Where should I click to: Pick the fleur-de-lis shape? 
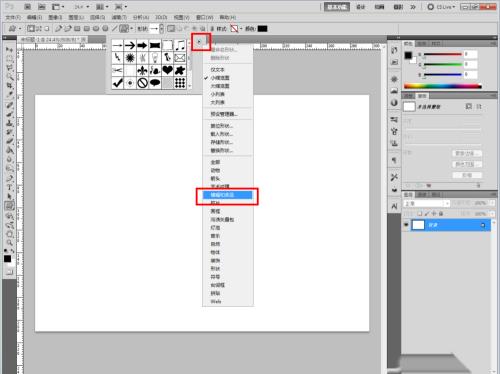142,70
